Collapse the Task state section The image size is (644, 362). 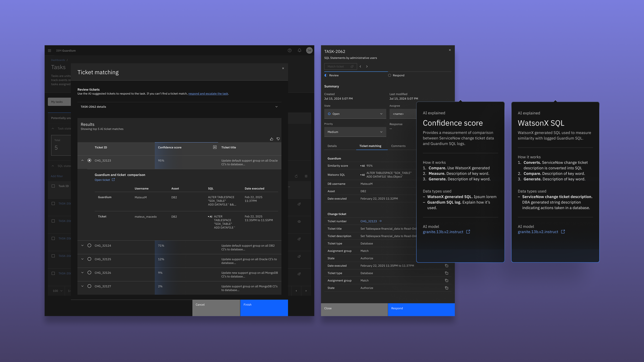(x=53, y=129)
